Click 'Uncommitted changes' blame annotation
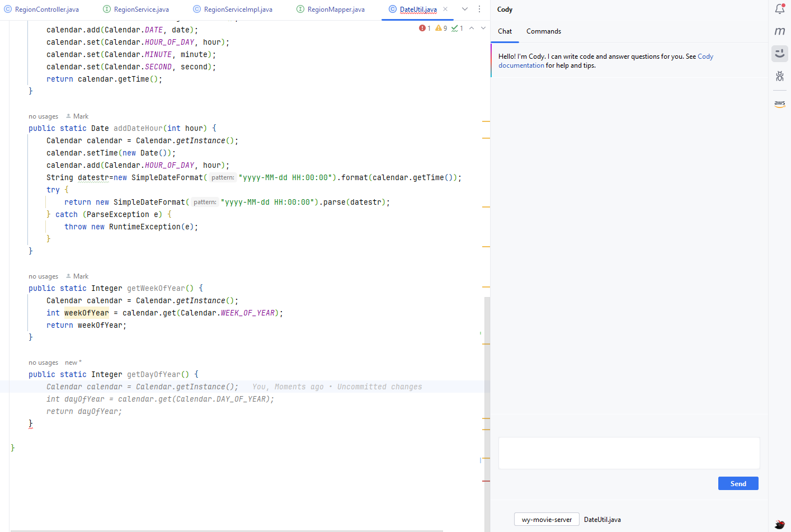Image resolution: width=791 pixels, height=532 pixels. coord(380,387)
